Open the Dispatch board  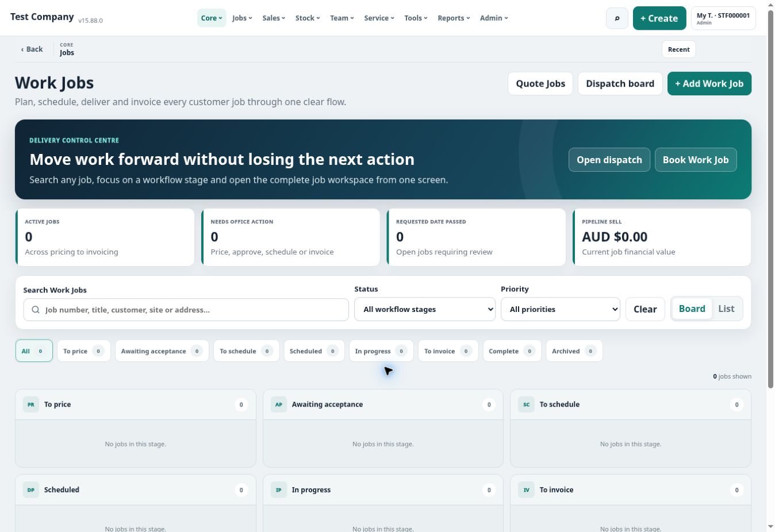[x=620, y=83]
